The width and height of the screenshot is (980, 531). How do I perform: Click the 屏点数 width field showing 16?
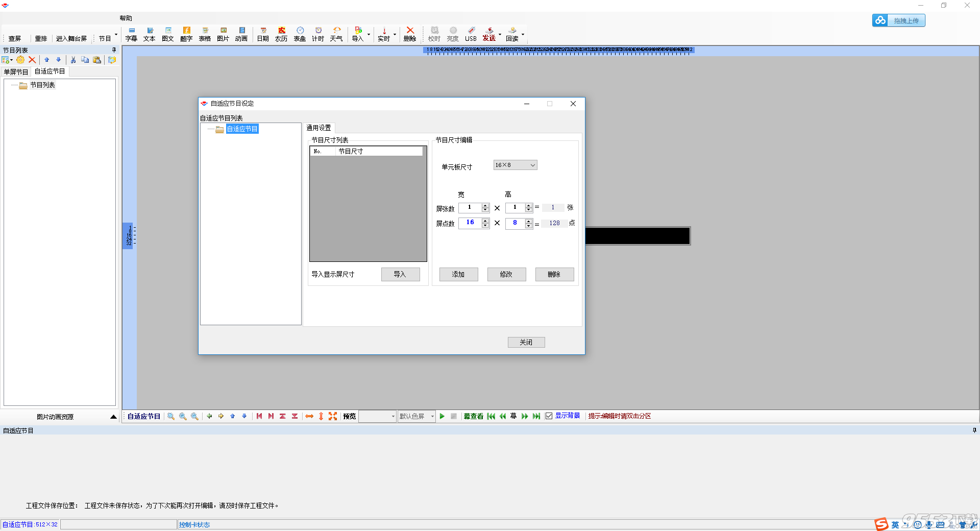pos(470,223)
